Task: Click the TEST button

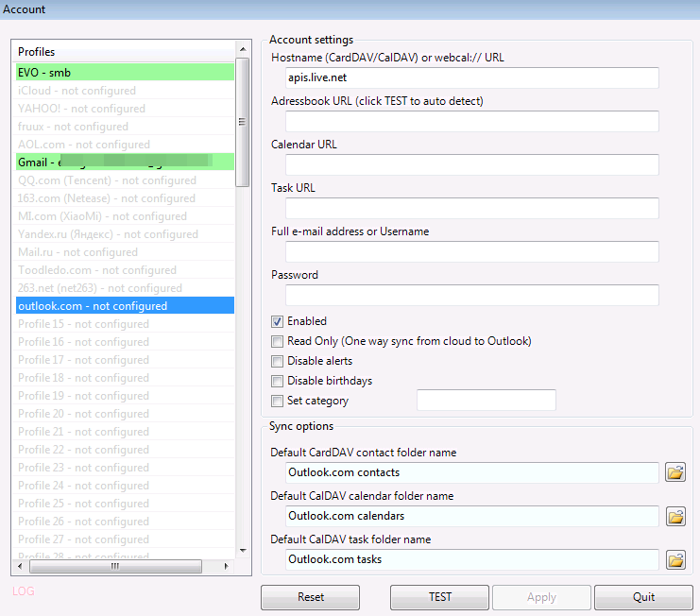Action: 439,597
